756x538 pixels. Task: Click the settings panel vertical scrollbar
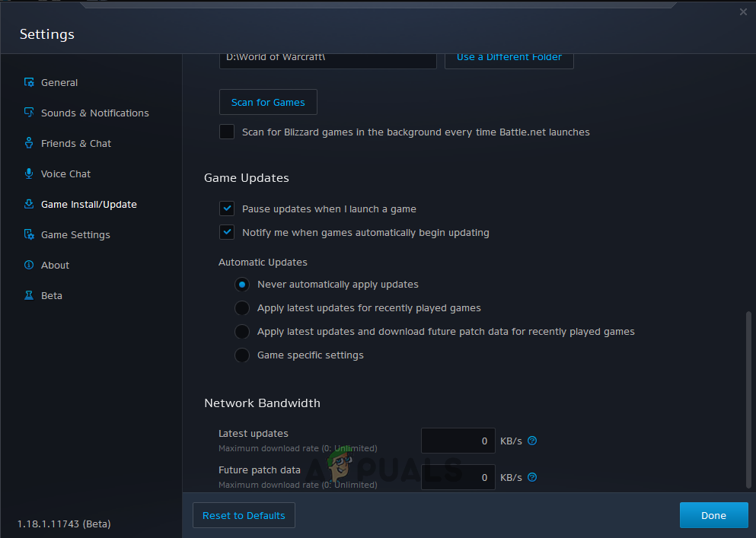coord(748,400)
